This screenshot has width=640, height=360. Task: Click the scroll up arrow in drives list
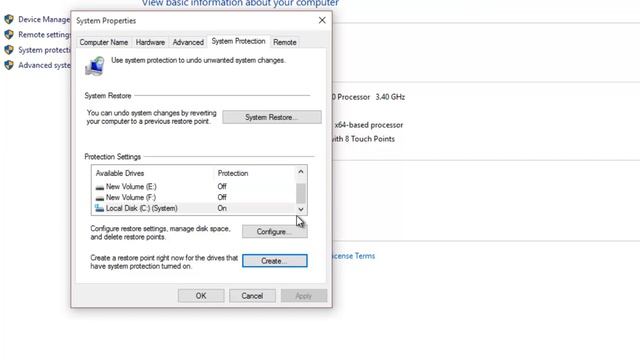(301, 171)
